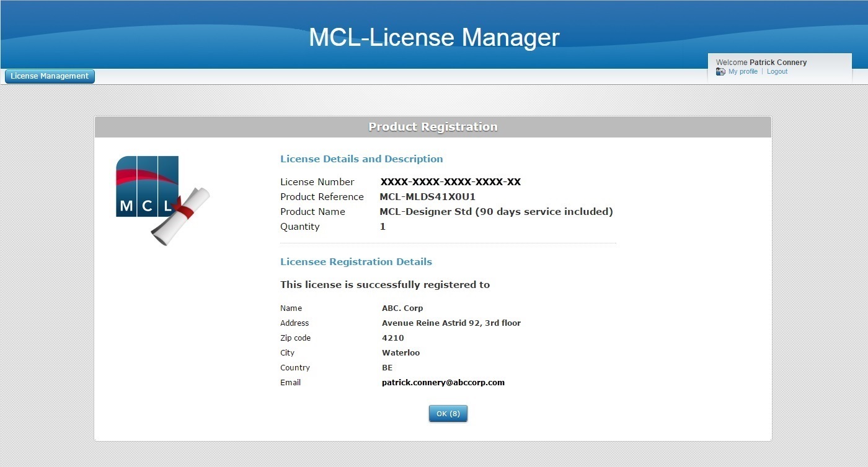868x467 pixels.
Task: Open the My profile link
Action: point(743,72)
